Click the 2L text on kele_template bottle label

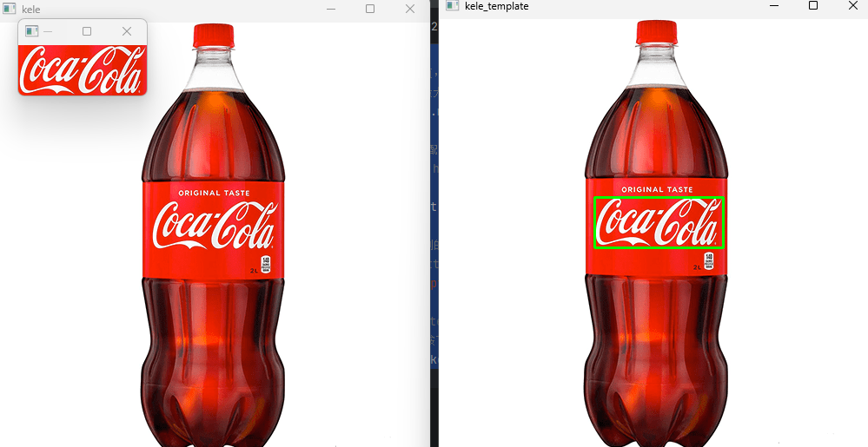tap(698, 267)
